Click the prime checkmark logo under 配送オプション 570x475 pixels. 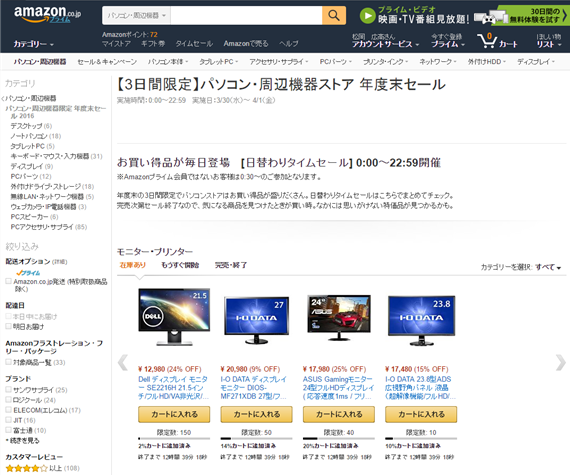pos(28,273)
